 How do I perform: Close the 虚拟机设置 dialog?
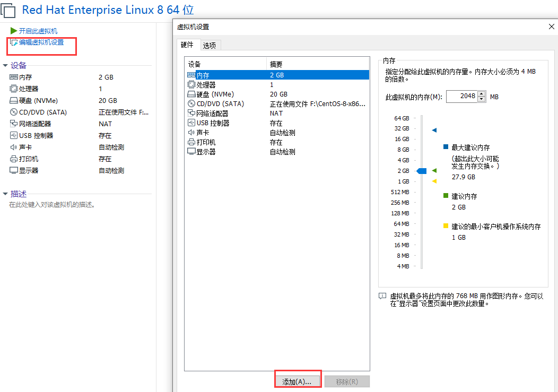(552, 27)
